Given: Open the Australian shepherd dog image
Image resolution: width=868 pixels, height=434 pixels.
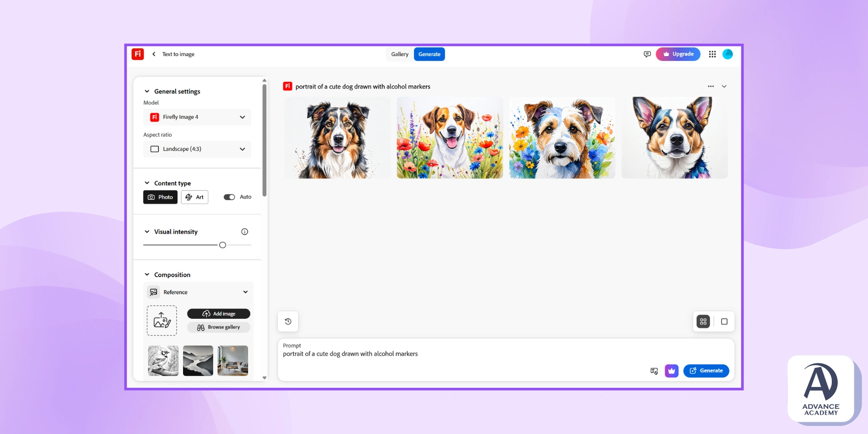Looking at the screenshot, I should click(x=337, y=137).
